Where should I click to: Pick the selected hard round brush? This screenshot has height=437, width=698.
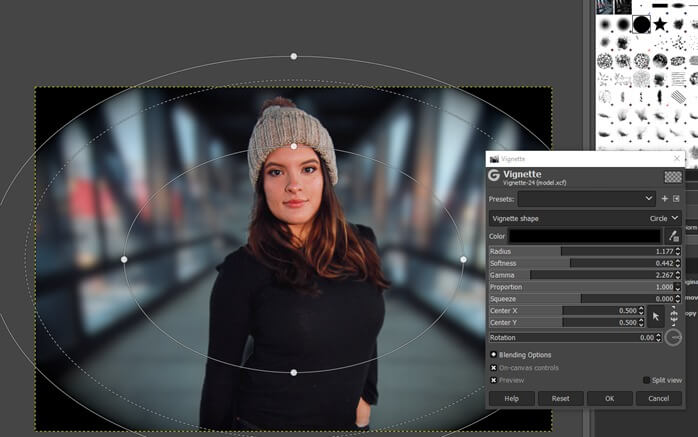pyautogui.click(x=641, y=23)
